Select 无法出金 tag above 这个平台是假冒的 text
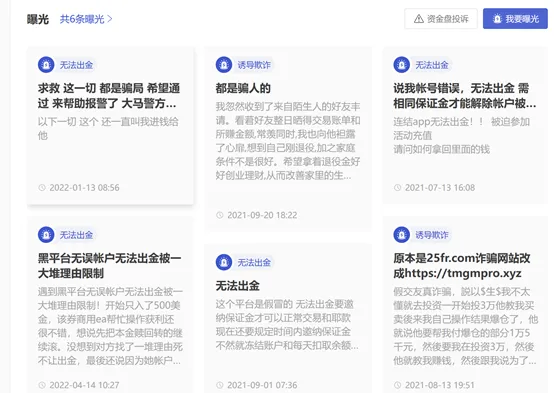 point(254,263)
